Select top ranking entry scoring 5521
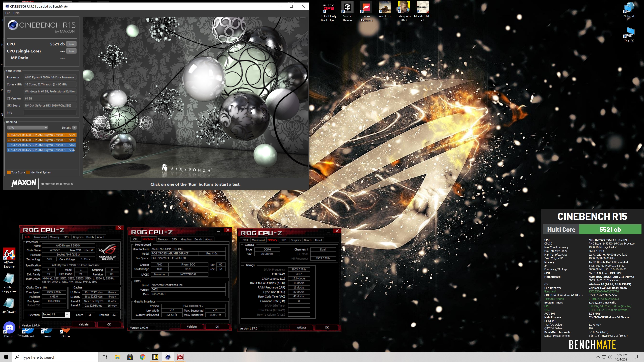This screenshot has height=362, width=644. pyautogui.click(x=41, y=135)
